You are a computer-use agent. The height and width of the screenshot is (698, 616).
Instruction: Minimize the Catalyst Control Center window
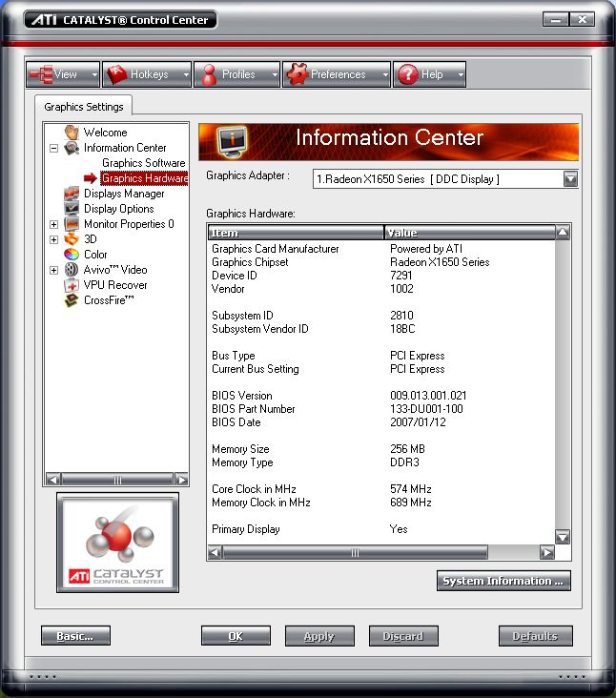pyautogui.click(x=556, y=20)
